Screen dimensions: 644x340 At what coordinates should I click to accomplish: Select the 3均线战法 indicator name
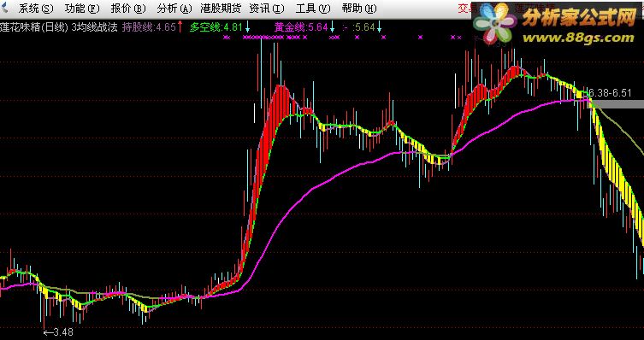click(x=94, y=27)
